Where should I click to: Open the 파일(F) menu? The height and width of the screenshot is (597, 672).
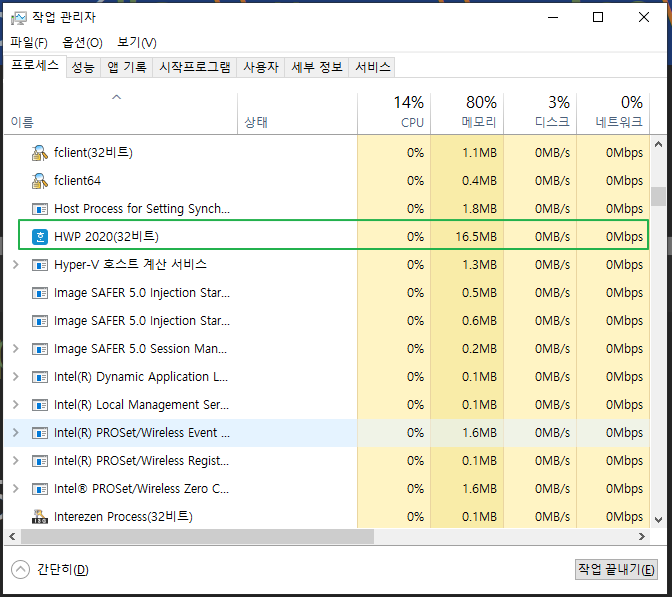click(x=29, y=42)
